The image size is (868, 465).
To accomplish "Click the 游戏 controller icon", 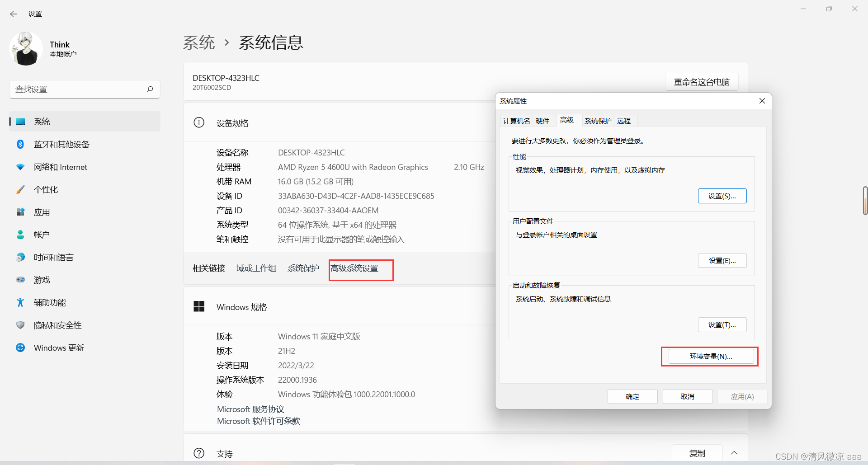I will [x=20, y=280].
